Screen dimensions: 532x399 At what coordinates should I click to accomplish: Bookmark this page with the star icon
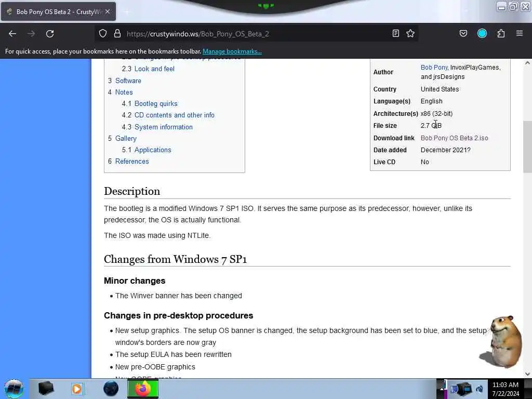click(x=410, y=34)
